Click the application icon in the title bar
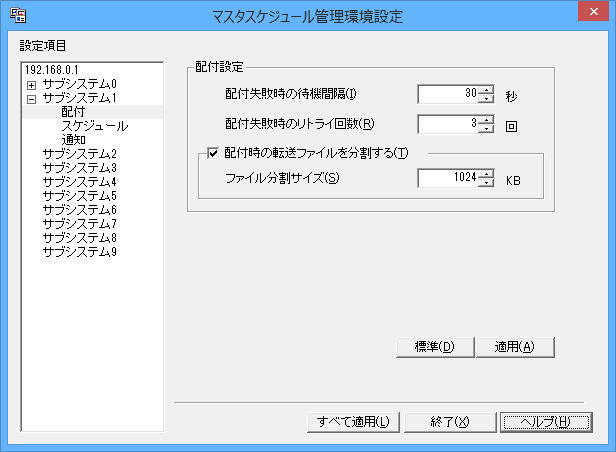Screen dimensions: 616x452 click(x=18, y=15)
